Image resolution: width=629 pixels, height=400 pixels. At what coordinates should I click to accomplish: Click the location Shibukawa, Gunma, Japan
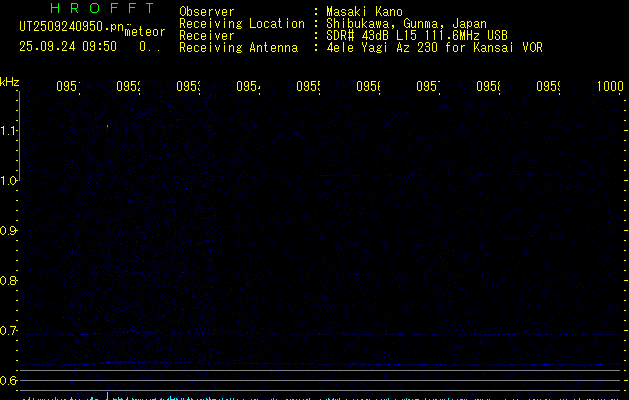point(406,24)
